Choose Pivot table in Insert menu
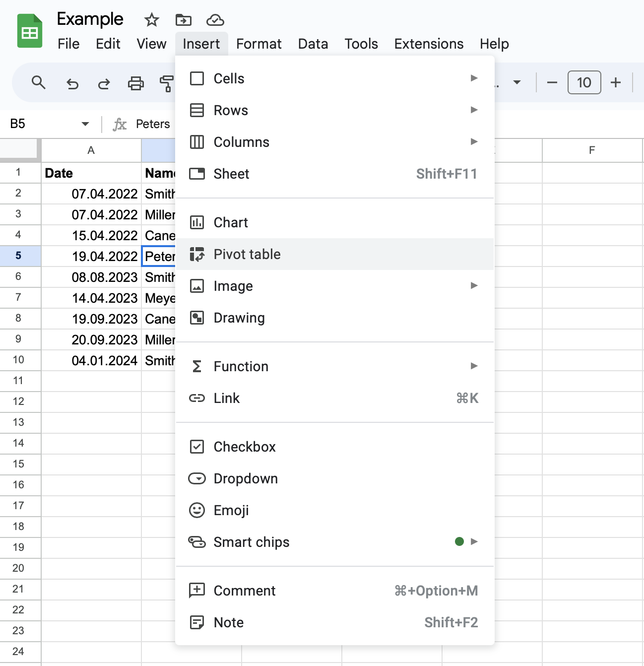644x666 pixels. click(x=335, y=254)
